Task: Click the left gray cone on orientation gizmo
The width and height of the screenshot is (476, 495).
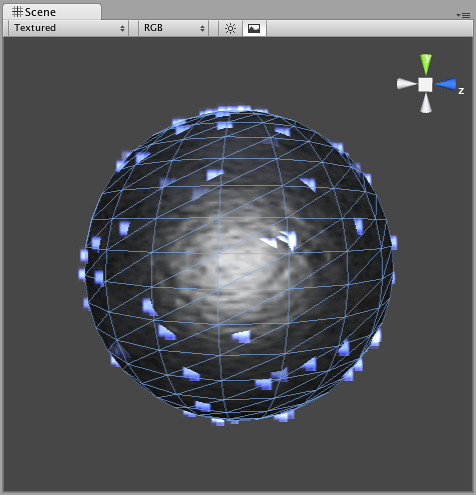Action: click(406, 84)
